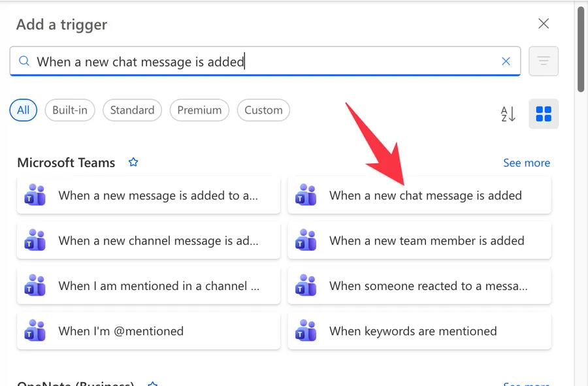Select the Premium filter pill
588x386 pixels.
tap(199, 110)
